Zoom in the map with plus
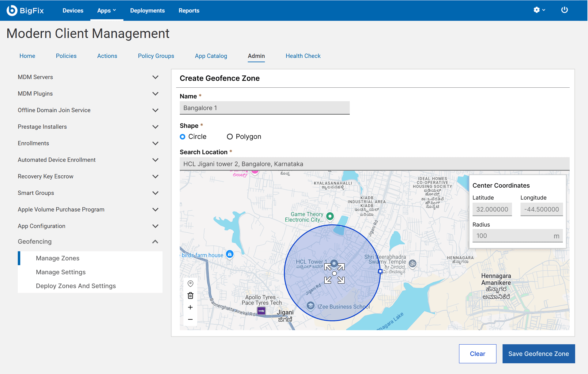This screenshot has height=374, width=588. coord(190,307)
